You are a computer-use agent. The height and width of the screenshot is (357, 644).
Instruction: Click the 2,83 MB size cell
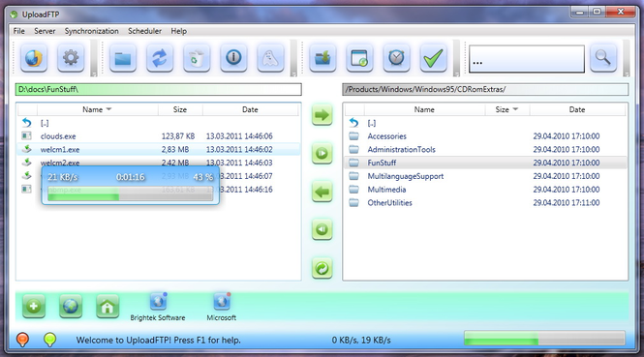(175, 149)
